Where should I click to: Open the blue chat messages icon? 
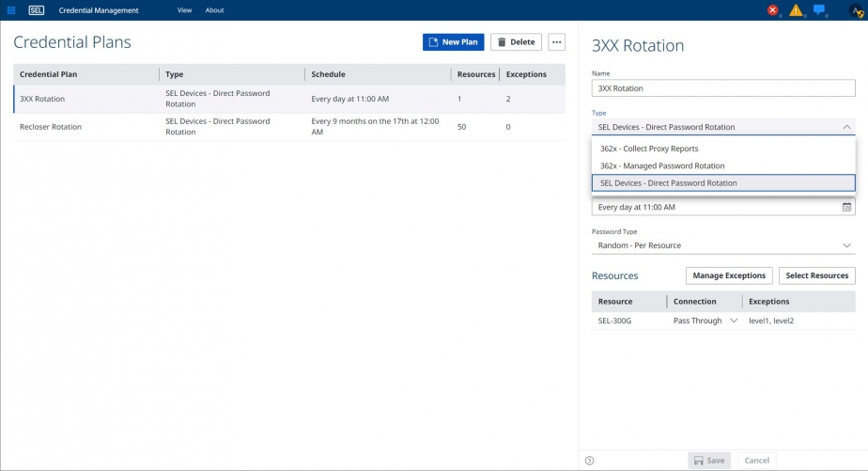[819, 10]
